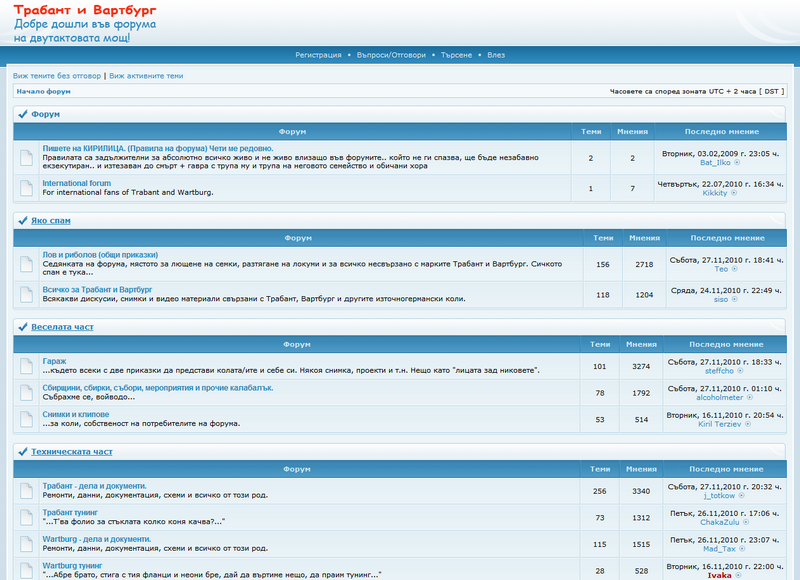Image resolution: width=800 pixels, height=580 pixels.
Task: Open user profile alcoholmeter
Action: (720, 397)
